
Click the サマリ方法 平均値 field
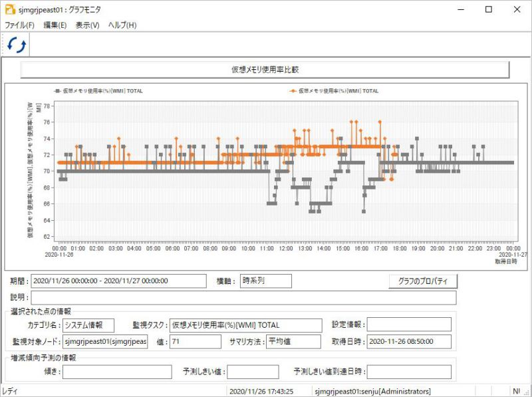point(293,342)
